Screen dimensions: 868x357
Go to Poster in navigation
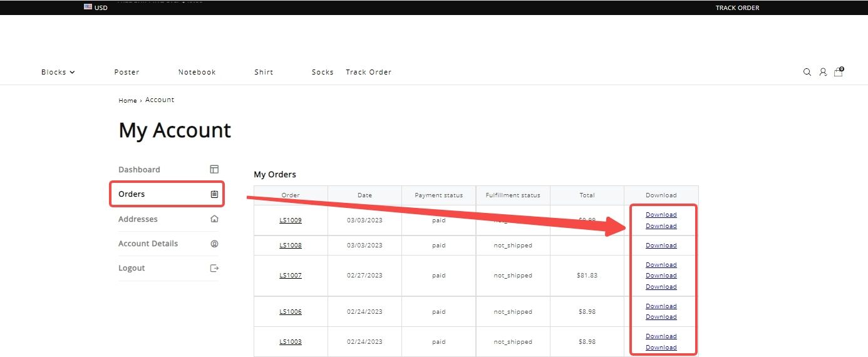127,72
